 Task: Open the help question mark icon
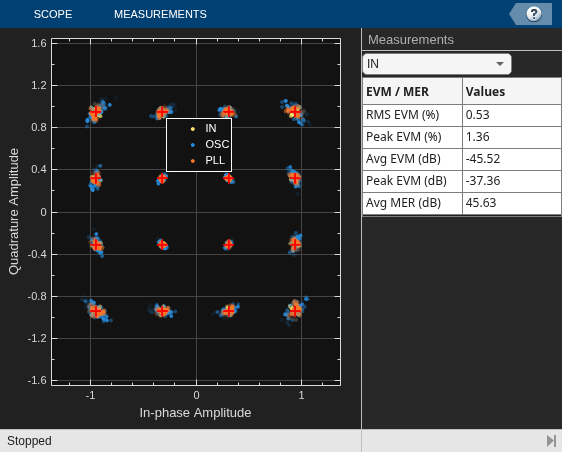[x=534, y=14]
